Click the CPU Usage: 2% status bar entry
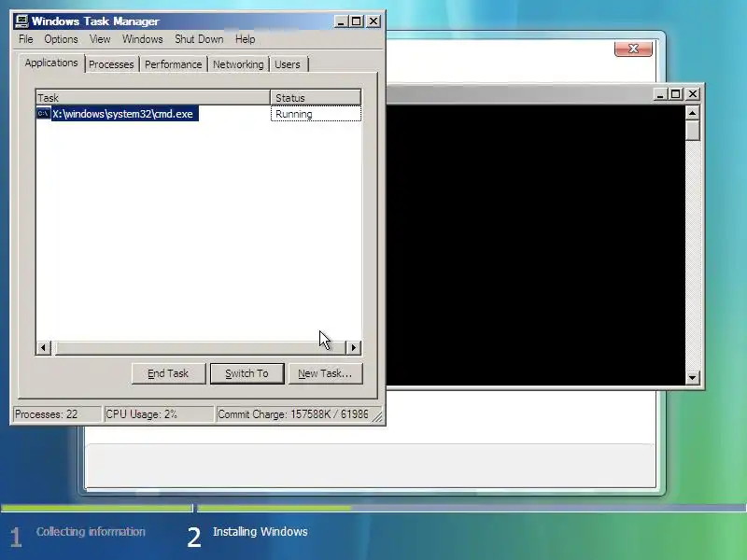 tap(159, 414)
